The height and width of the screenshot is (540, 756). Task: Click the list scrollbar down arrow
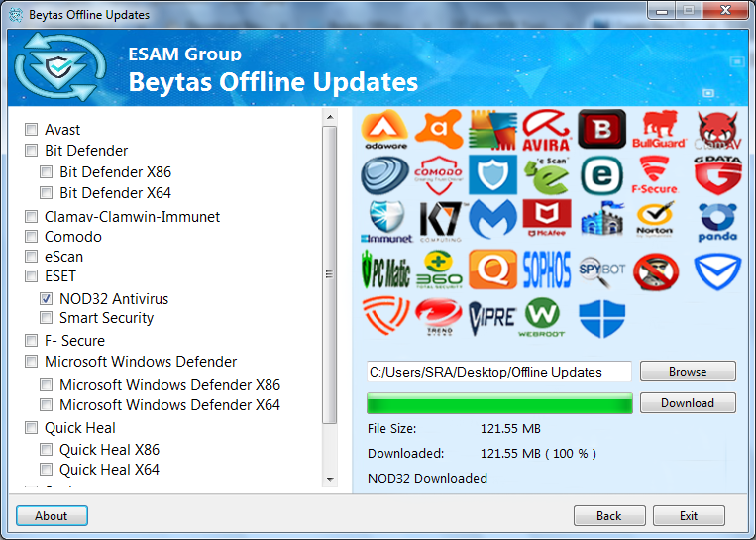pyautogui.click(x=330, y=479)
